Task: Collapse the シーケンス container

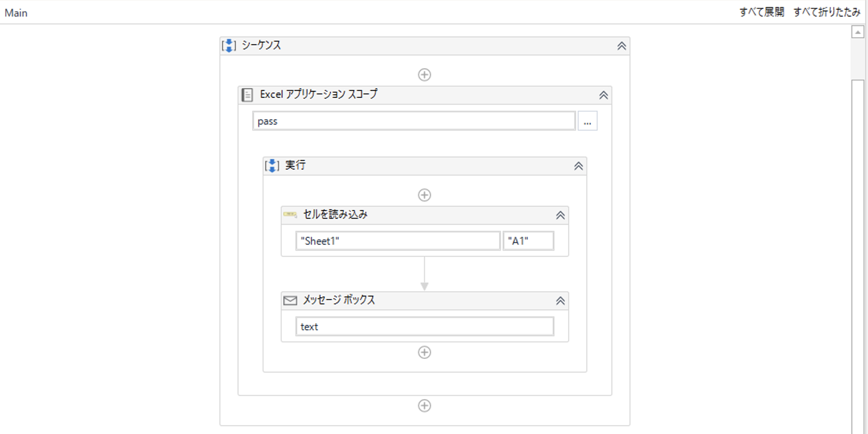Action: coord(621,46)
